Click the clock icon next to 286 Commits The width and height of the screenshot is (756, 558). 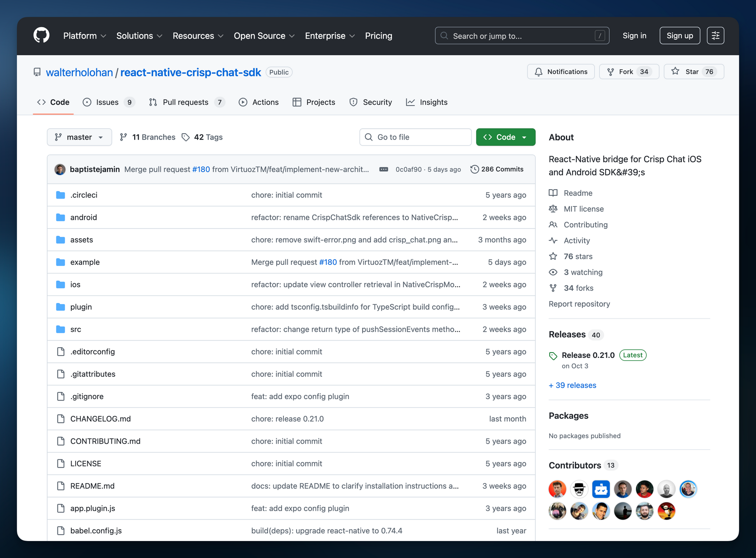tap(475, 169)
